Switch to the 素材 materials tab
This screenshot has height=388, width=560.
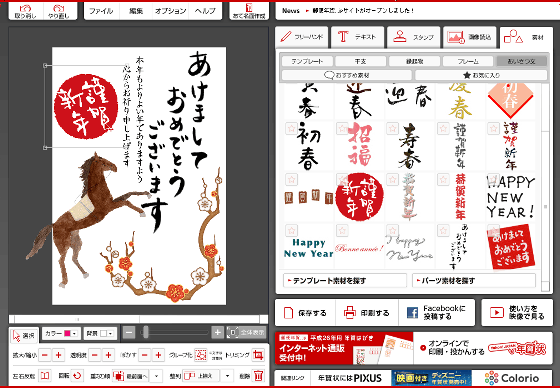[x=526, y=37]
